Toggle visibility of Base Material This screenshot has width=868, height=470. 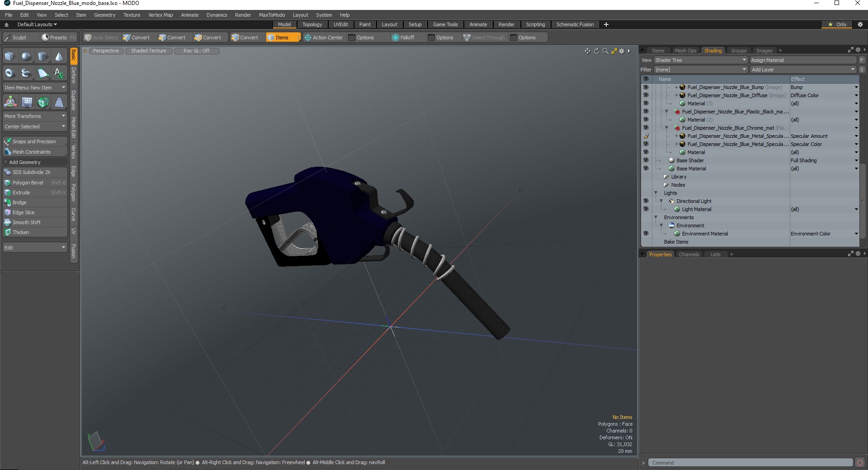[646, 169]
